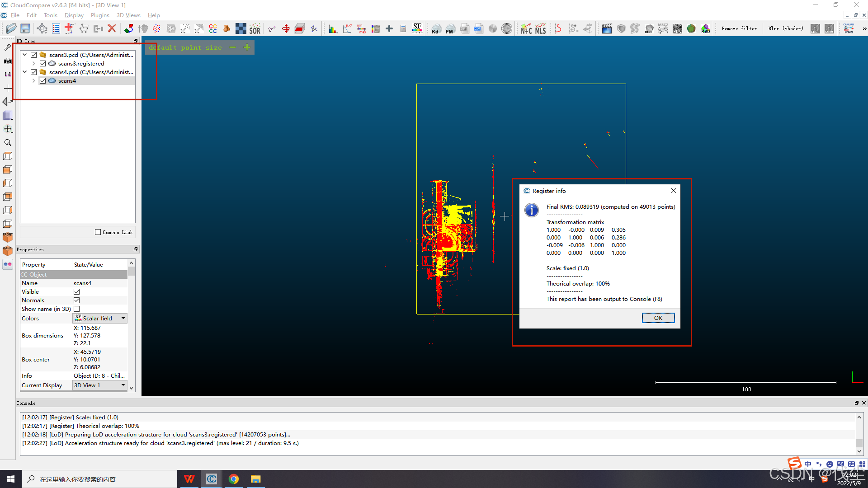Viewport: 868px width, 488px height.
Task: Increase default point size with plus
Action: 247,47
